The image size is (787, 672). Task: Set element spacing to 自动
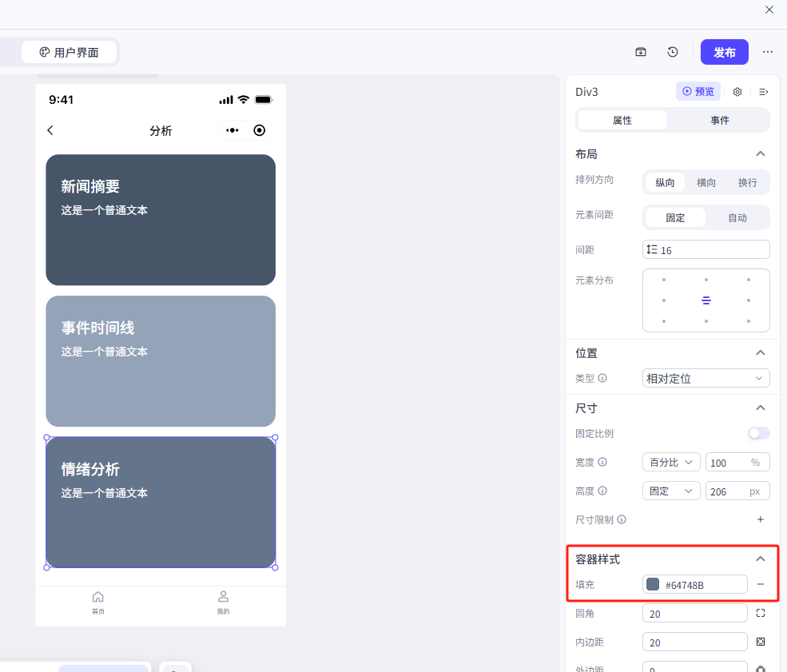(x=737, y=217)
